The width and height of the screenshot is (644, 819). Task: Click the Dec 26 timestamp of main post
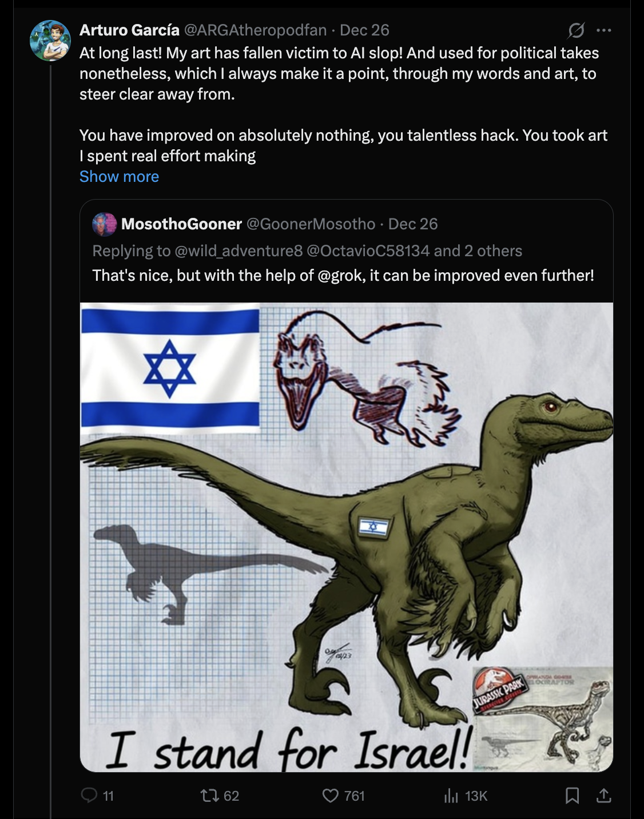coord(364,30)
